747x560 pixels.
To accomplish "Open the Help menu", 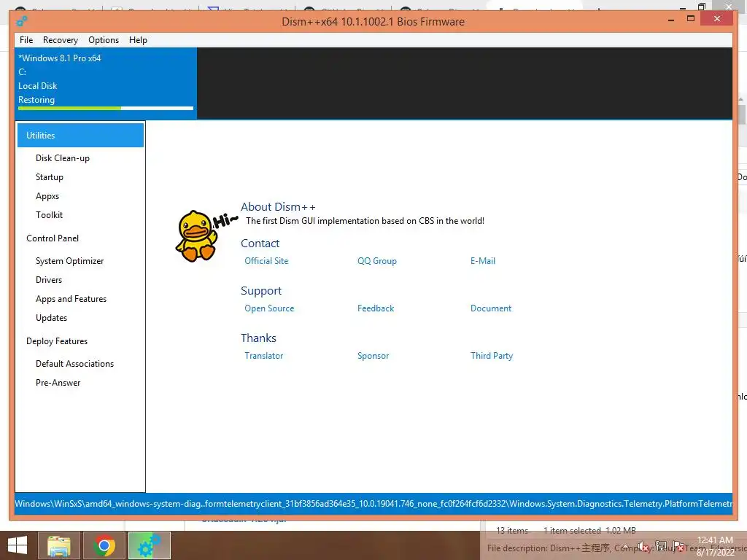I will tap(138, 40).
